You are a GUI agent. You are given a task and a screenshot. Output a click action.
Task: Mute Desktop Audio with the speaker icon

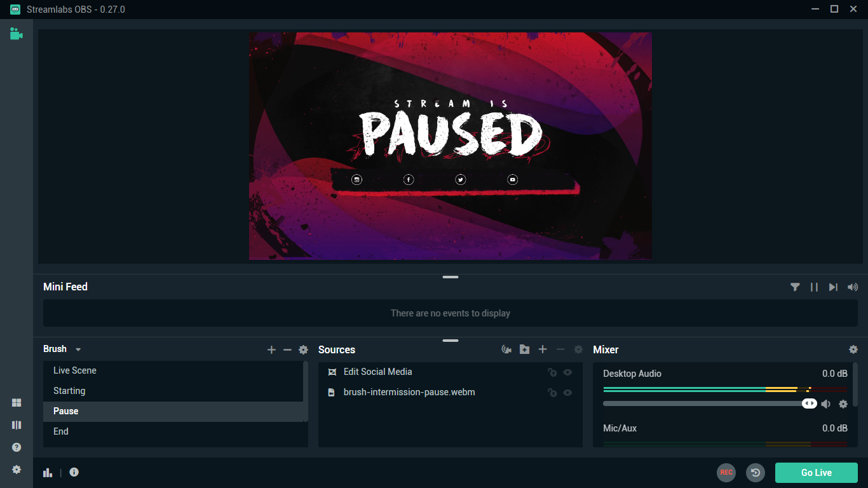[x=826, y=404]
